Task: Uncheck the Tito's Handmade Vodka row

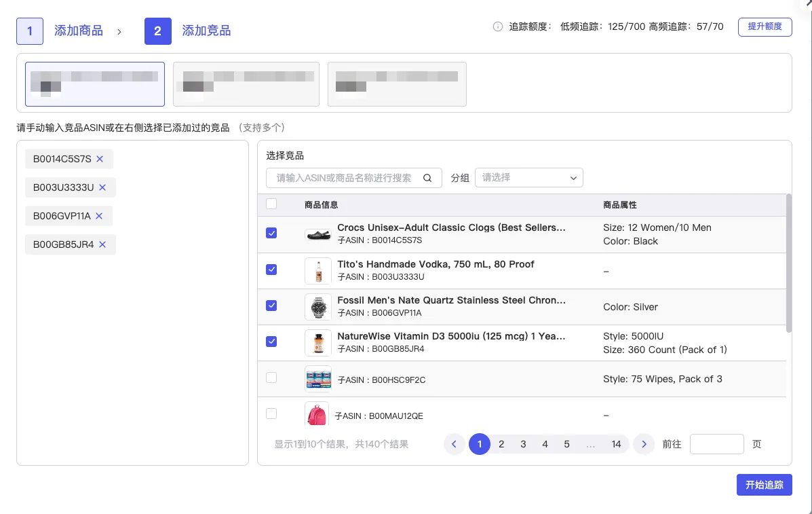Action: [271, 270]
